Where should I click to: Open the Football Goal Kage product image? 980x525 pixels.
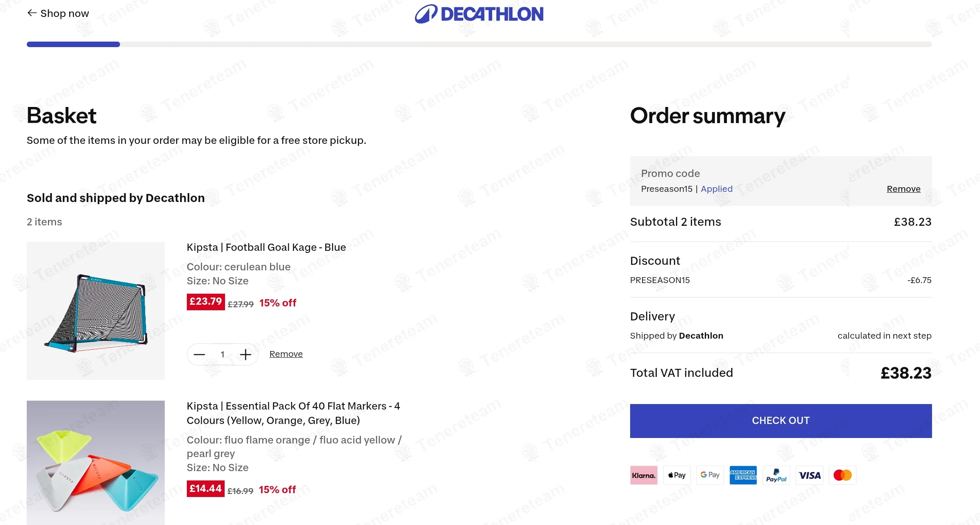(96, 311)
